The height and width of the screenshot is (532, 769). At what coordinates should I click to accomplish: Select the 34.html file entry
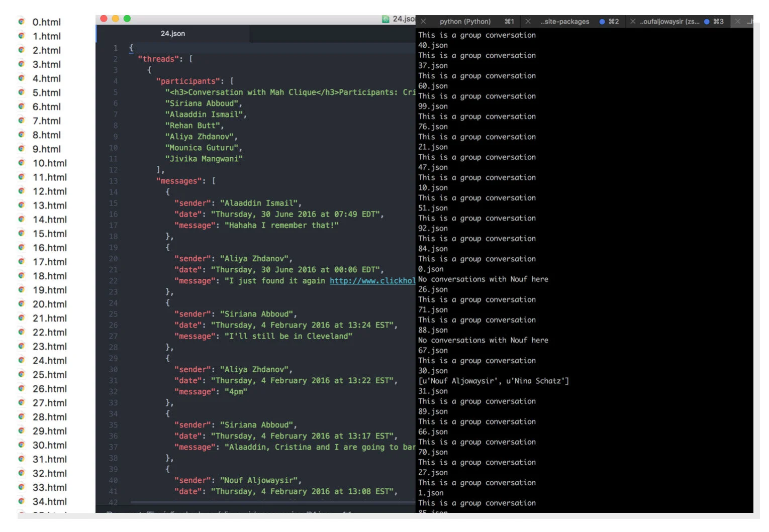click(x=49, y=501)
